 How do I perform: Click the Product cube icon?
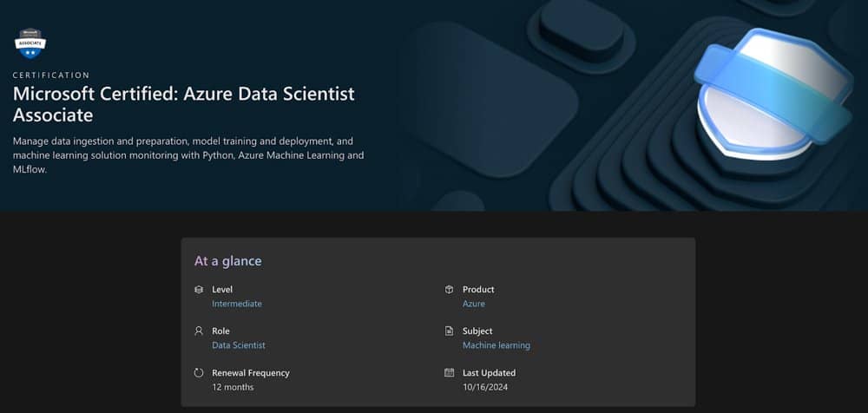coord(449,290)
